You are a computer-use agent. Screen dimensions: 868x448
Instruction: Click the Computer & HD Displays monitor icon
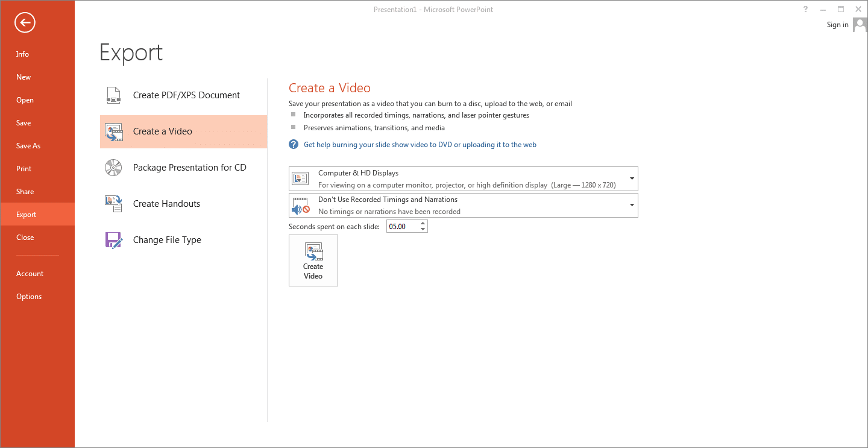coord(300,178)
